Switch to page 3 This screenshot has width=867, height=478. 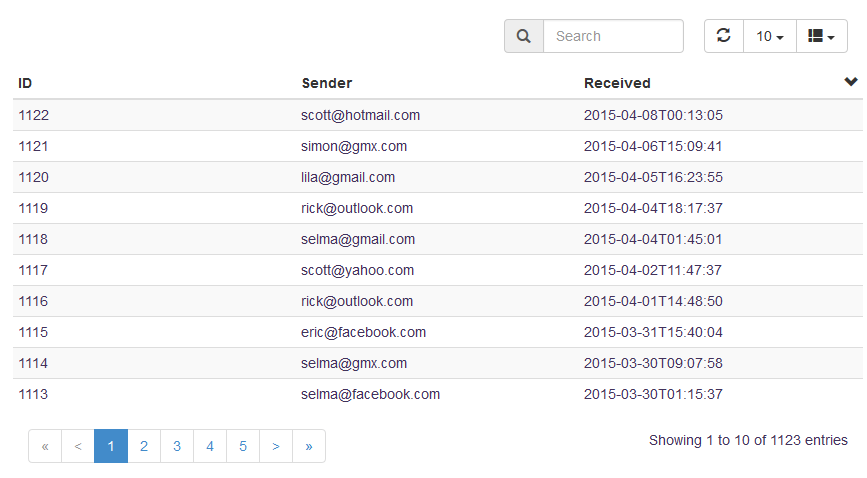coord(177,446)
